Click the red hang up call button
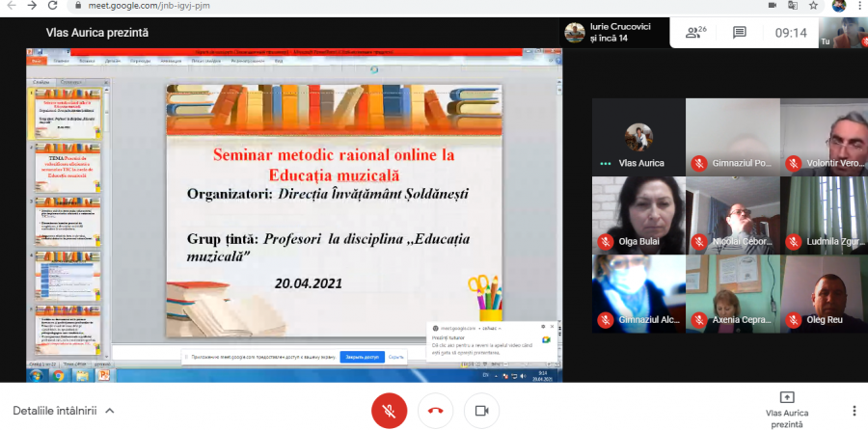868x430 pixels. pyautogui.click(x=435, y=411)
